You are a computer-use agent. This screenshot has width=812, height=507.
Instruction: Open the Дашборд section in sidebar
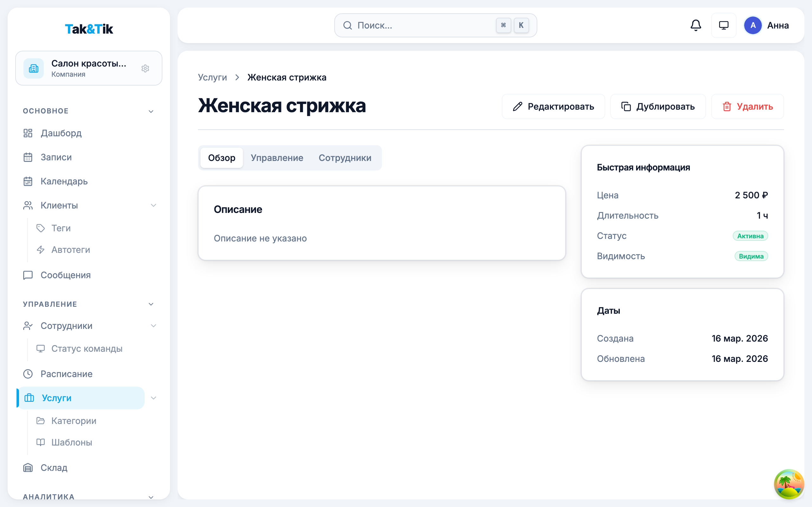(x=61, y=133)
